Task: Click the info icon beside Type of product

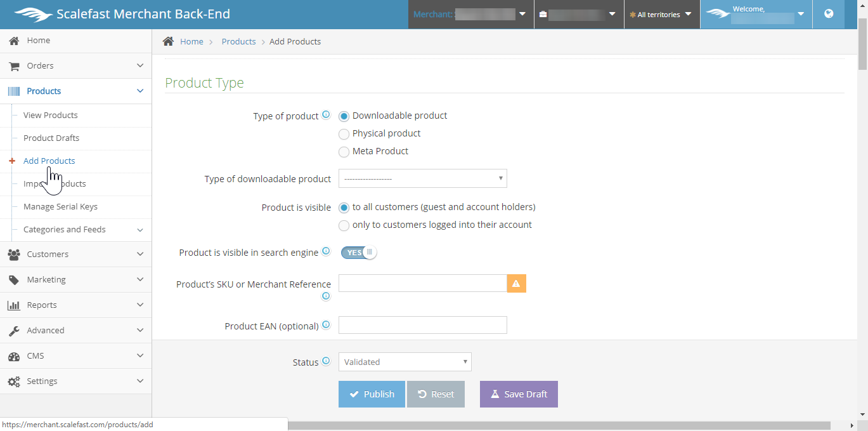Action: pos(326,115)
